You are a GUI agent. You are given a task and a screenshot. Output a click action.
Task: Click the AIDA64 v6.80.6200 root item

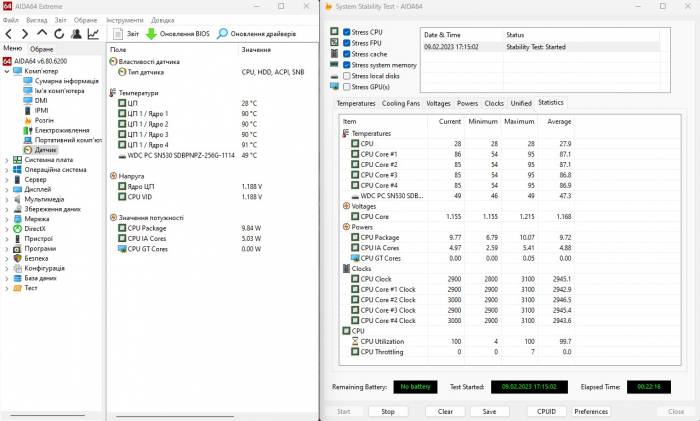[41, 61]
